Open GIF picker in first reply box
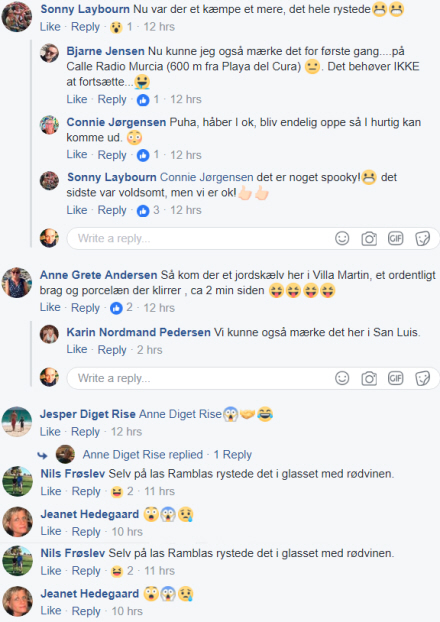 tap(396, 238)
